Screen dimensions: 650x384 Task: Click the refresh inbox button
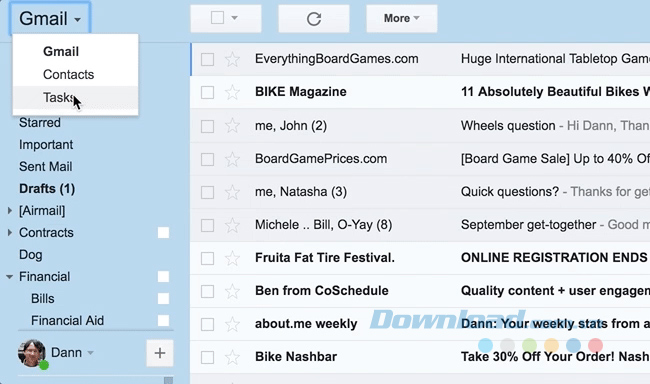click(314, 19)
